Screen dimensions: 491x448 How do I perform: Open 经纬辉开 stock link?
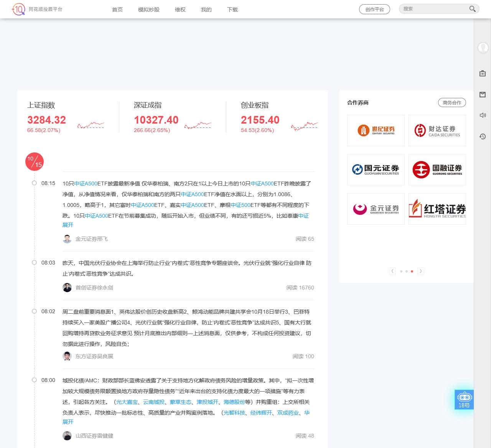point(261,413)
